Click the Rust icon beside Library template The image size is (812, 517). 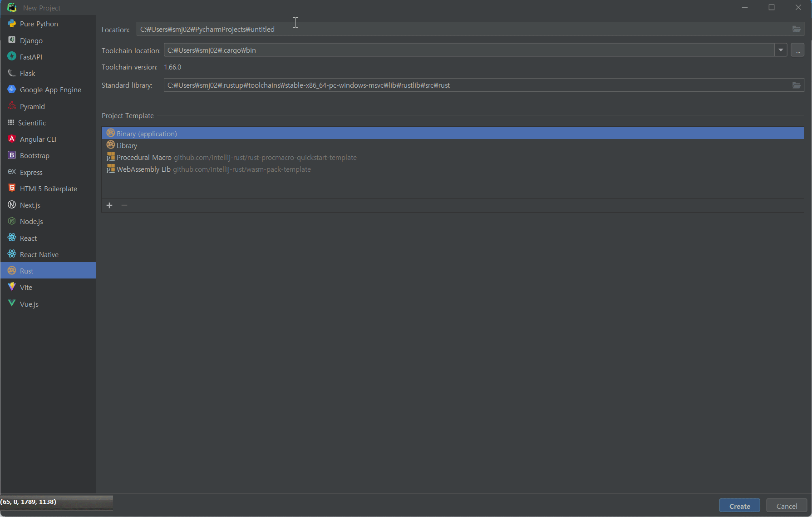click(110, 145)
